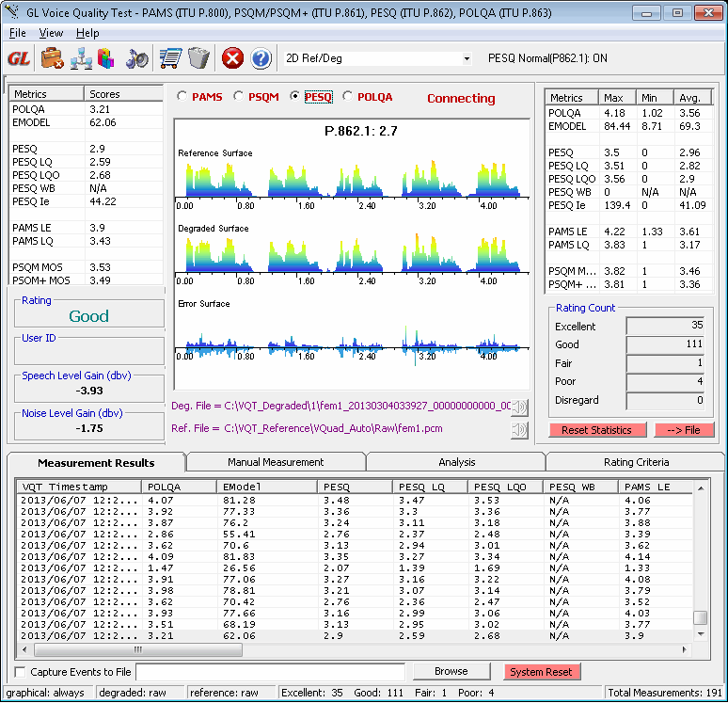
Task: Click the results table scroll right arrow
Action: click(x=685, y=649)
